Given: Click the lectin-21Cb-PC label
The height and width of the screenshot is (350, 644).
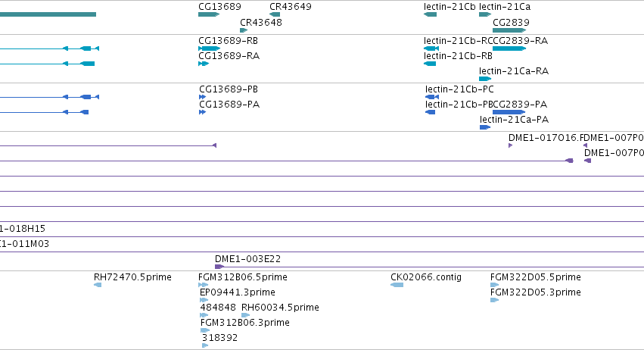Looking at the screenshot, I should pos(459,89).
